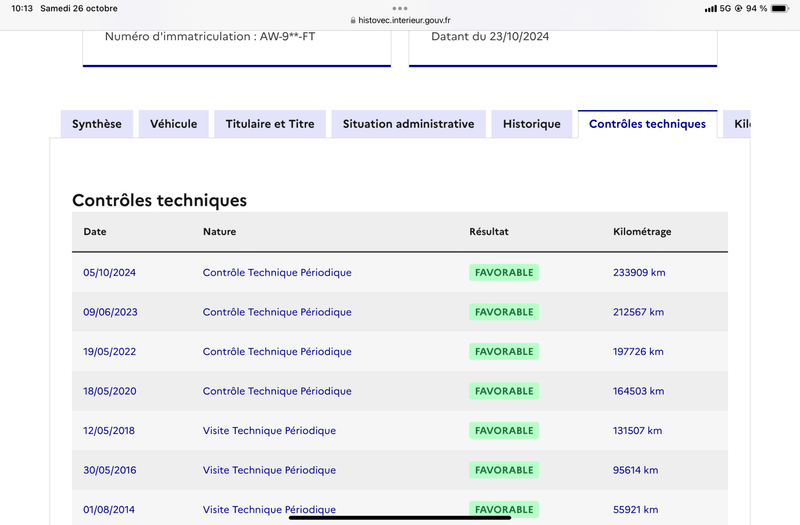Viewport: 800px width, 525px height.
Task: Tap the Samedi 26 octobre date
Action: click(x=79, y=8)
